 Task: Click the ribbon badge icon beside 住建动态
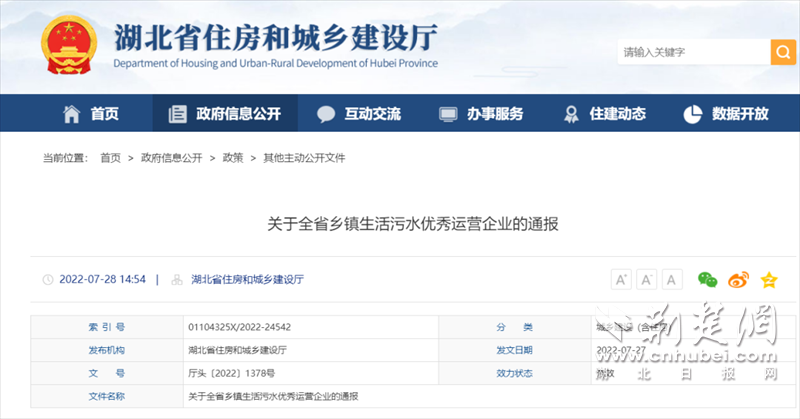571,114
